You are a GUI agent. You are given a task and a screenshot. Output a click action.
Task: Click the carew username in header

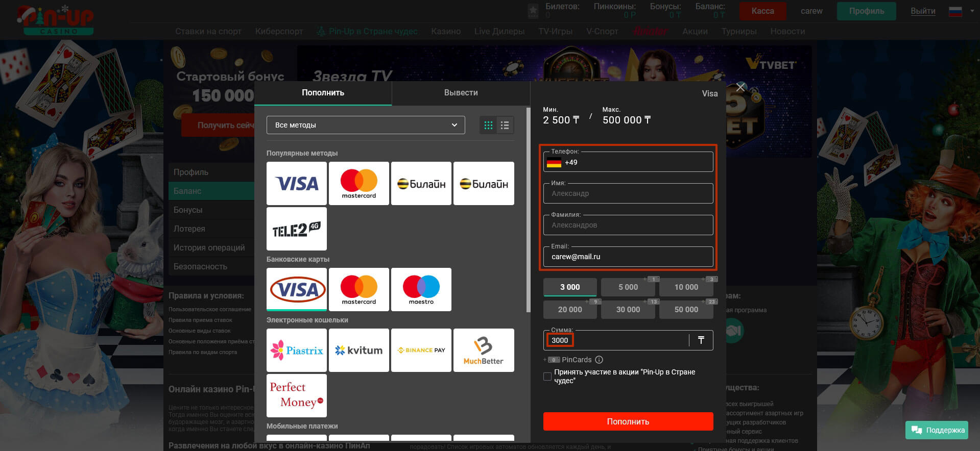coord(811,11)
